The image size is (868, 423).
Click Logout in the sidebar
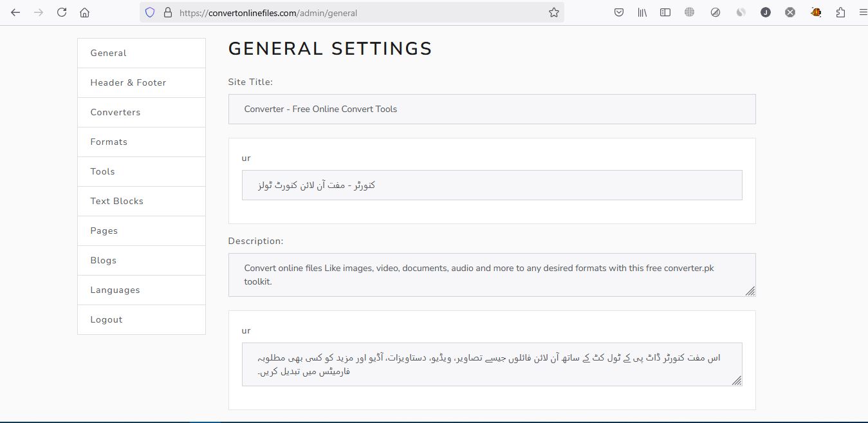click(142, 320)
